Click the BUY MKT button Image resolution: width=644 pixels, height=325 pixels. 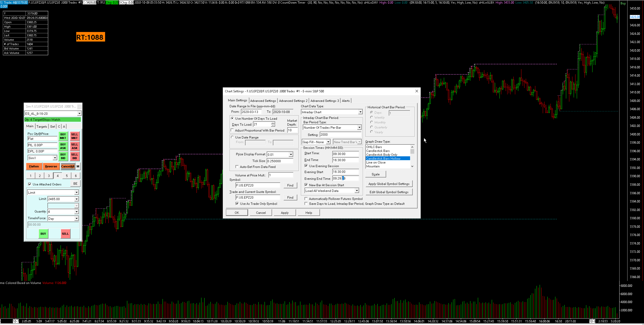pyautogui.click(x=63, y=136)
